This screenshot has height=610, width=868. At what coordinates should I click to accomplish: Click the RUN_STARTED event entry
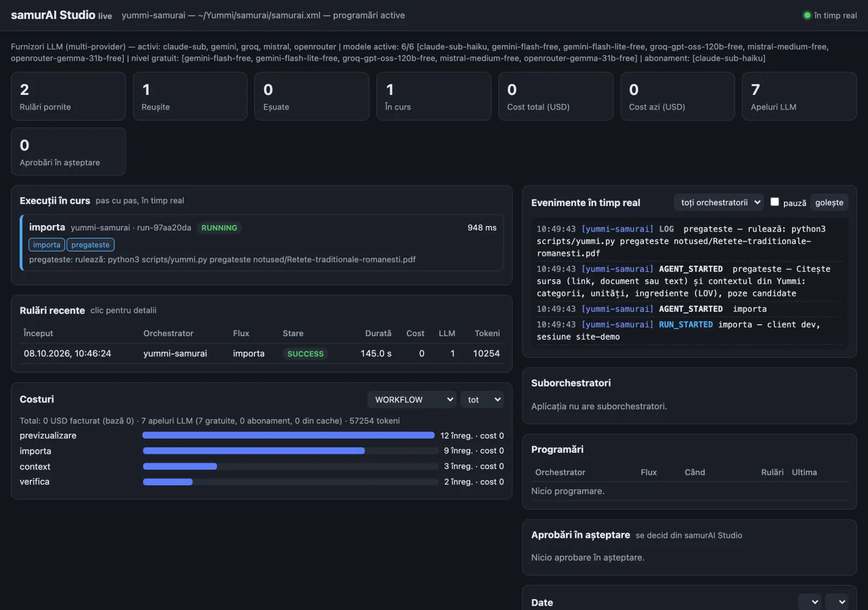(x=689, y=330)
